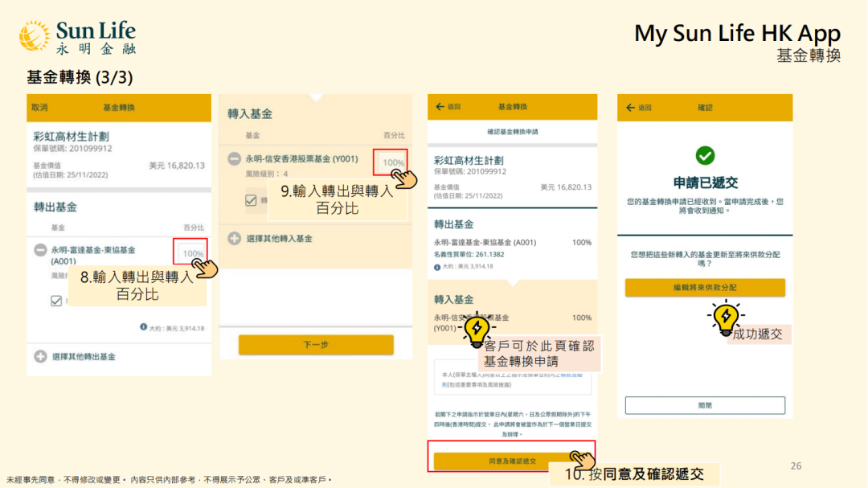This screenshot has width=868, height=488.
Task: Add another fund via 選擇其他轉出基金 plus icon
Action: point(40,357)
